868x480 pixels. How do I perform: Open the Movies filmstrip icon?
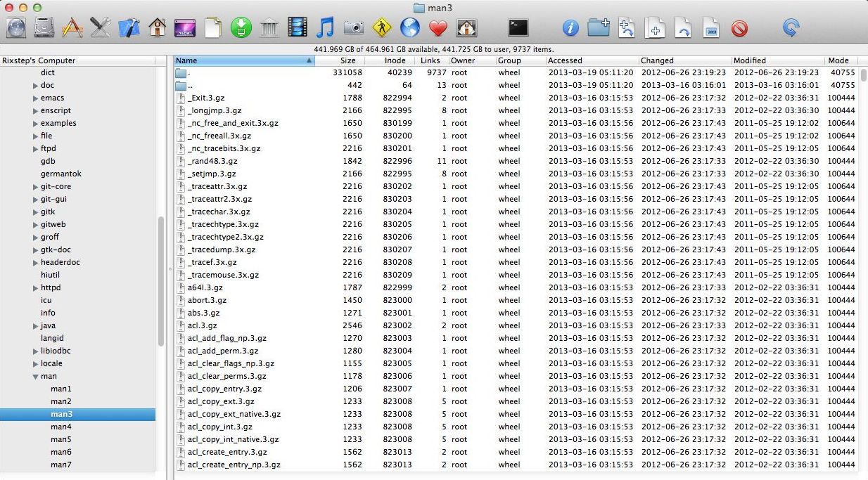[x=298, y=27]
